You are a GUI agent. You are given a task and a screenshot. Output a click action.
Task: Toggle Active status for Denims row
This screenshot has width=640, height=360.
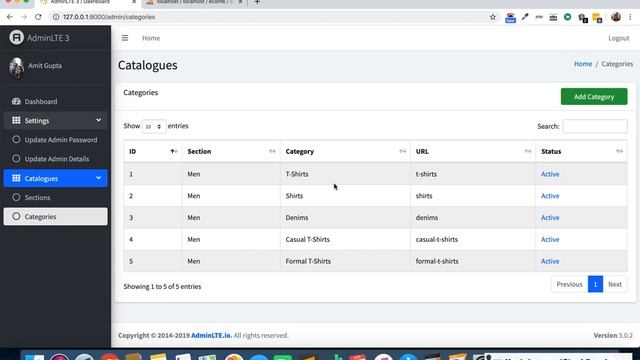pos(550,218)
